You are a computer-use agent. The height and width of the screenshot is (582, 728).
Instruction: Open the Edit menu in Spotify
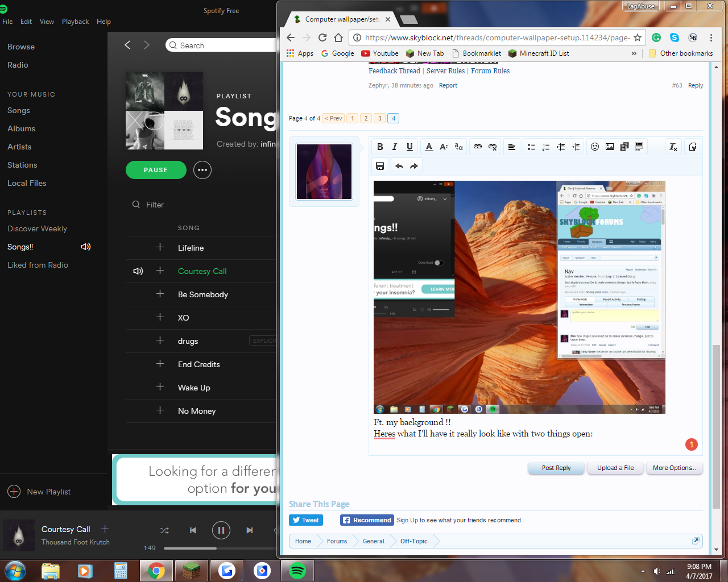[x=26, y=22]
